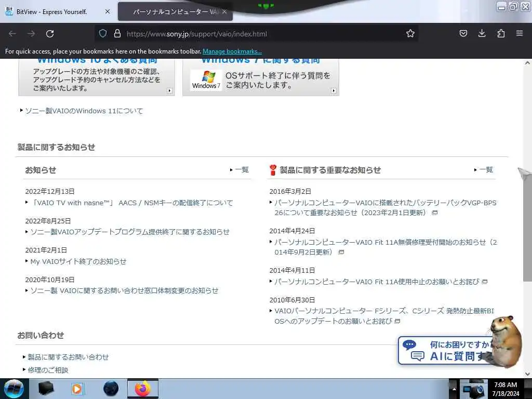Open the Windows 7 に関する質問 banner
Viewport: 532px width, 399px height.
[x=261, y=77]
